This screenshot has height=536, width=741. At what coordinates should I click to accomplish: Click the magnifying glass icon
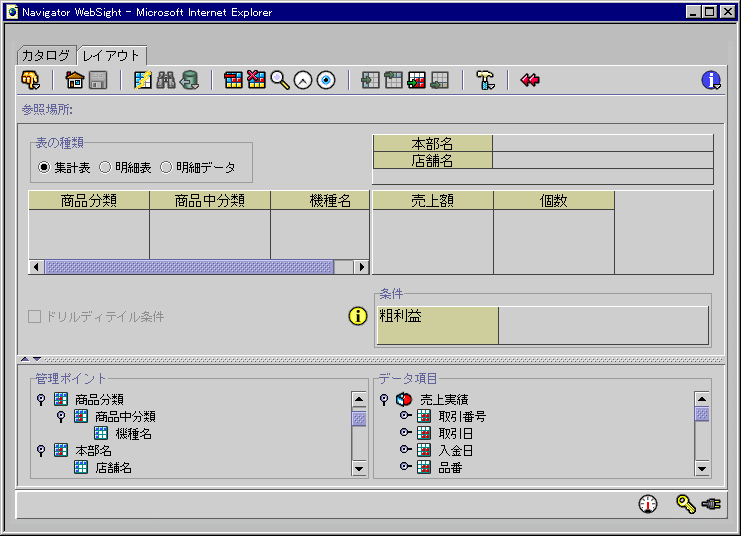pyautogui.click(x=280, y=80)
